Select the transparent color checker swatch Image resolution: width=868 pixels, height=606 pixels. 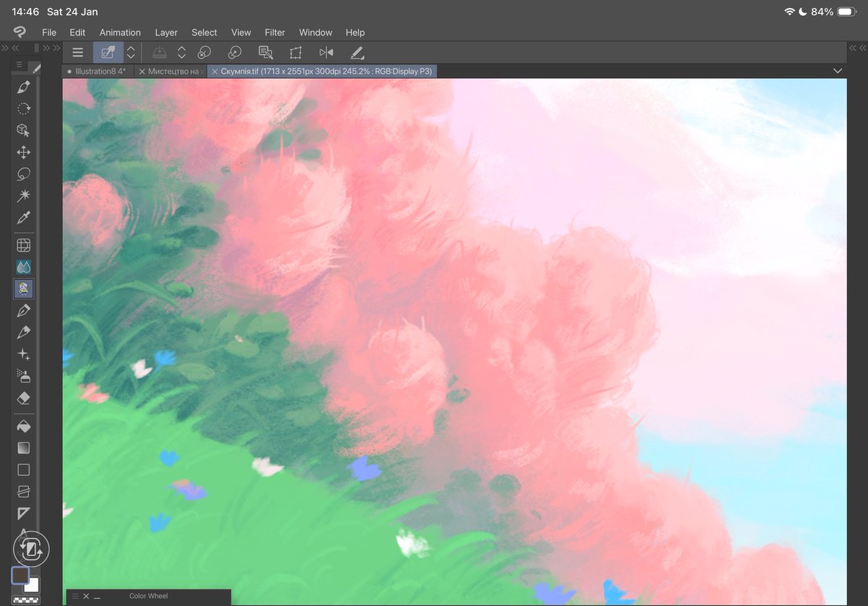pyautogui.click(x=26, y=599)
